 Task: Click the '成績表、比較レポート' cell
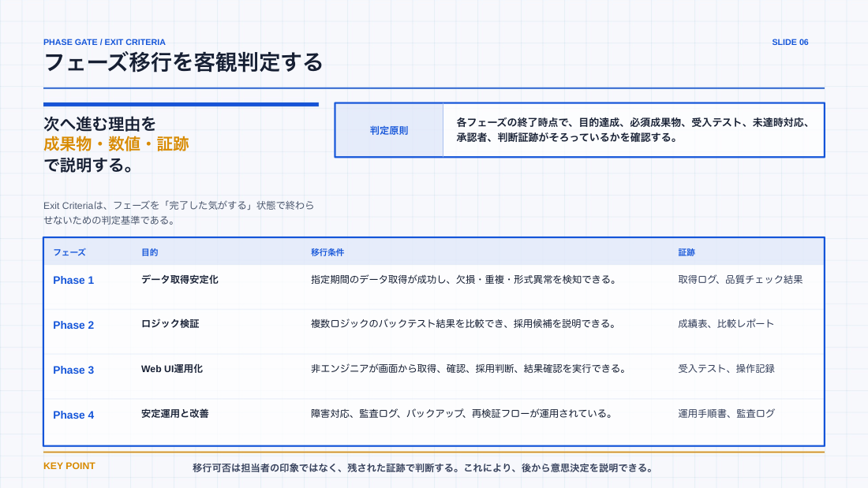(x=726, y=324)
